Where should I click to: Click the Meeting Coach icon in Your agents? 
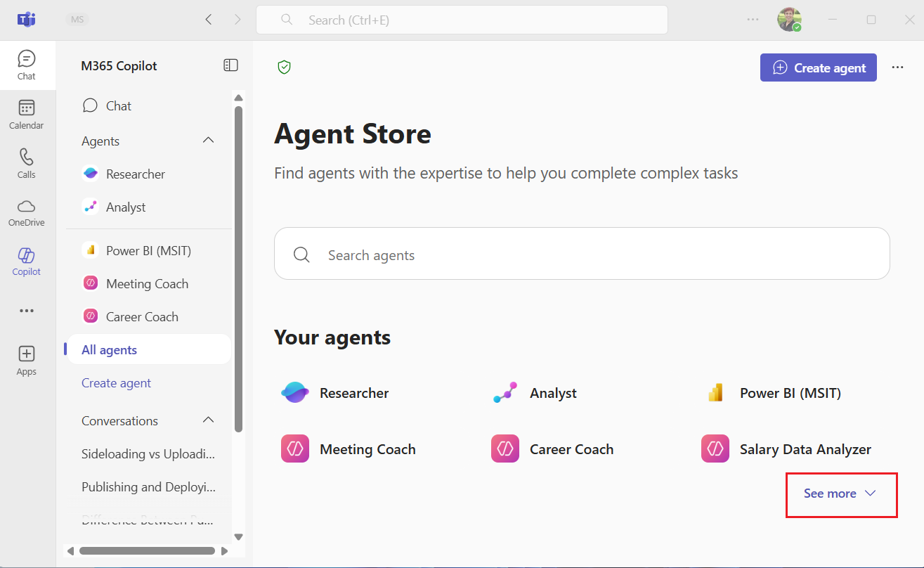coord(295,449)
